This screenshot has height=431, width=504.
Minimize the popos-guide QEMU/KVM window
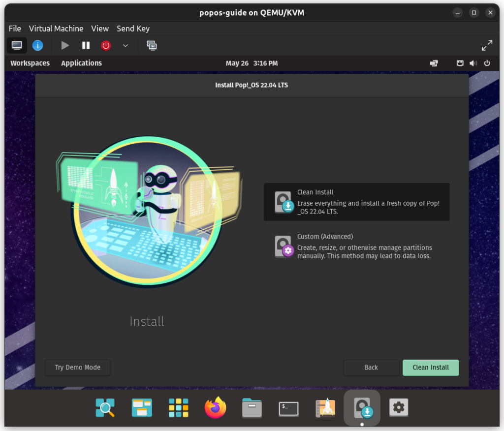tap(457, 12)
